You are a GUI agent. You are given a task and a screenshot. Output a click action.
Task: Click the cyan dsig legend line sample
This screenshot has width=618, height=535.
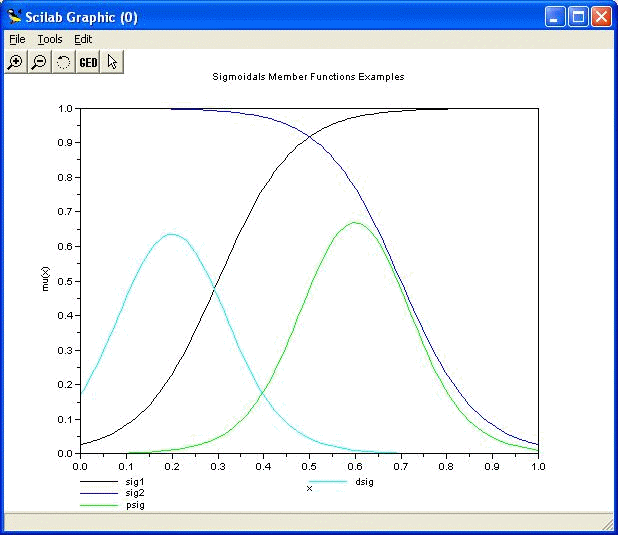click(328, 481)
